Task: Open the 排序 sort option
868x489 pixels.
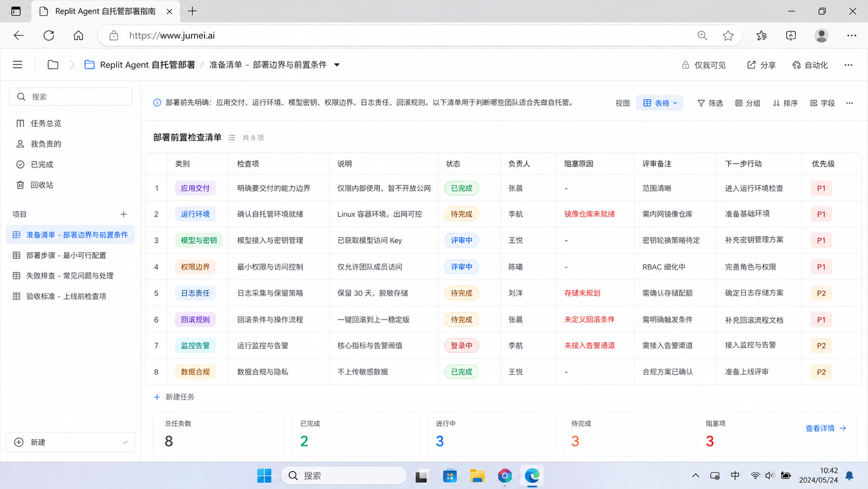Action: click(785, 103)
